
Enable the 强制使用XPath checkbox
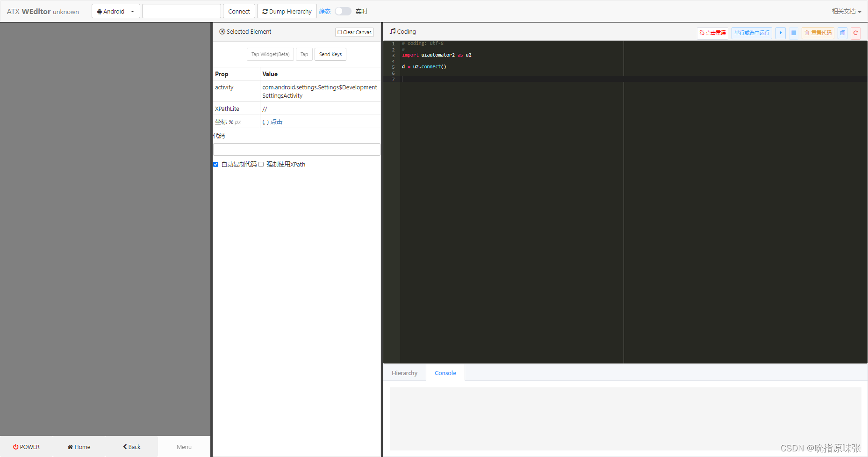pyautogui.click(x=261, y=164)
